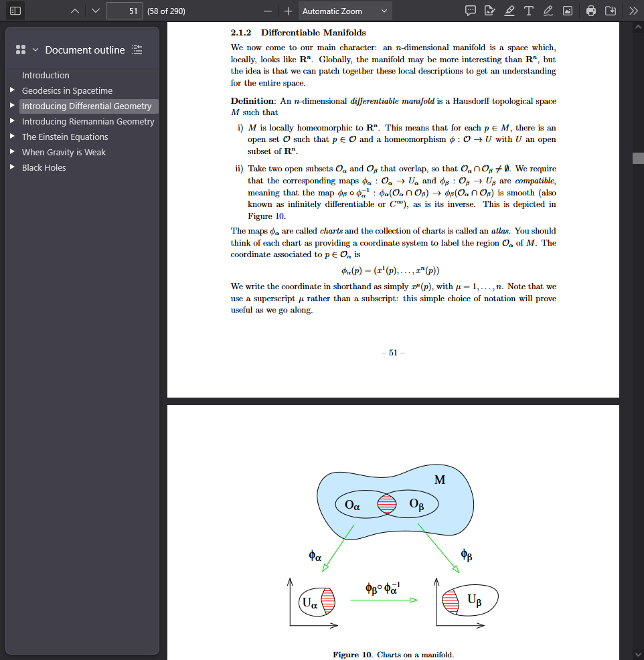Print the document
This screenshot has width=644, height=660.
pos(591,11)
